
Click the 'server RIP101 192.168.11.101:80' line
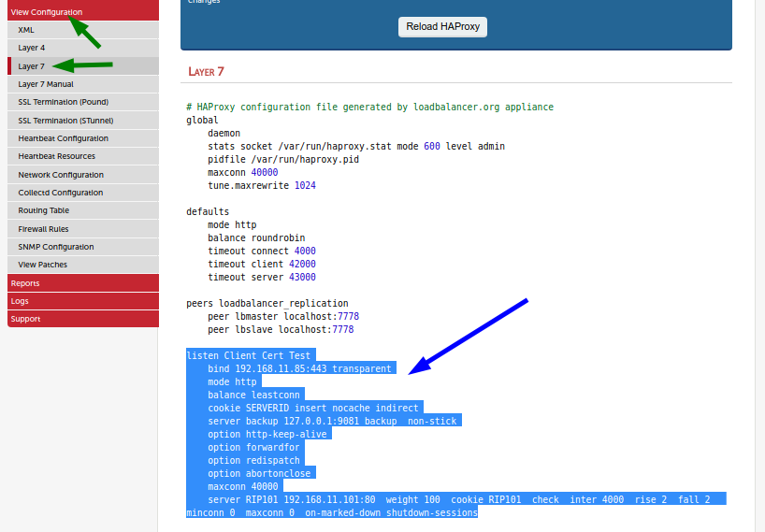point(459,500)
